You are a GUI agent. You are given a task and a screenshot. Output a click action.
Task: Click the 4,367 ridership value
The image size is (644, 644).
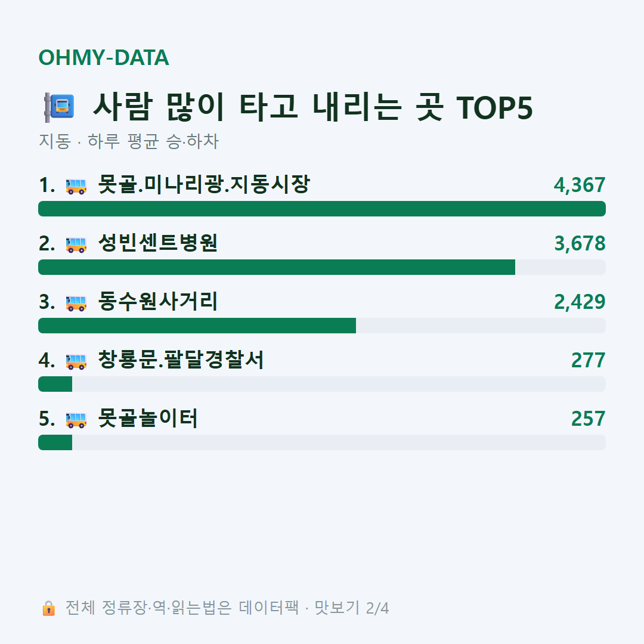point(580,185)
